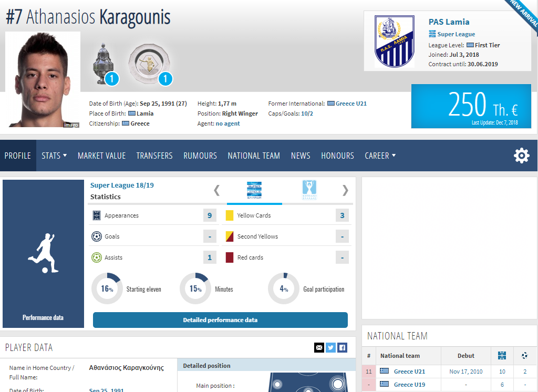The width and height of the screenshot is (538, 392).
Task: Open the NEWS tab
Action: click(301, 156)
